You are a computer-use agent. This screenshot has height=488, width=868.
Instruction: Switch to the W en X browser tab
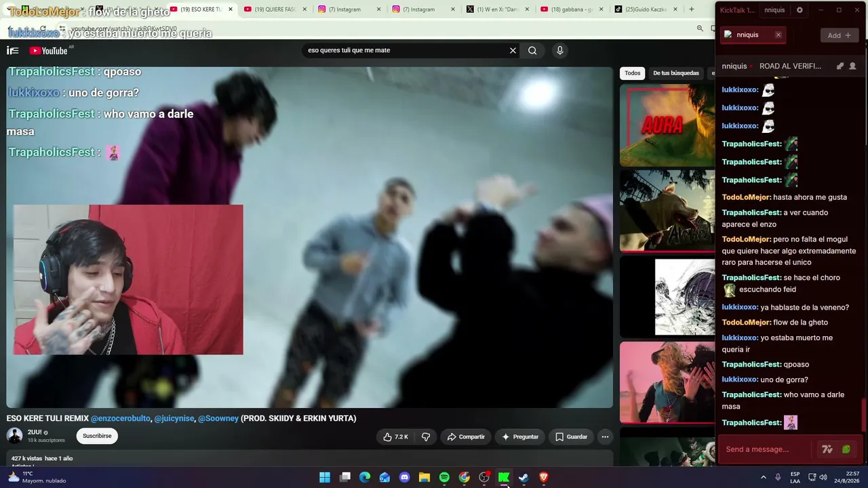(x=496, y=9)
